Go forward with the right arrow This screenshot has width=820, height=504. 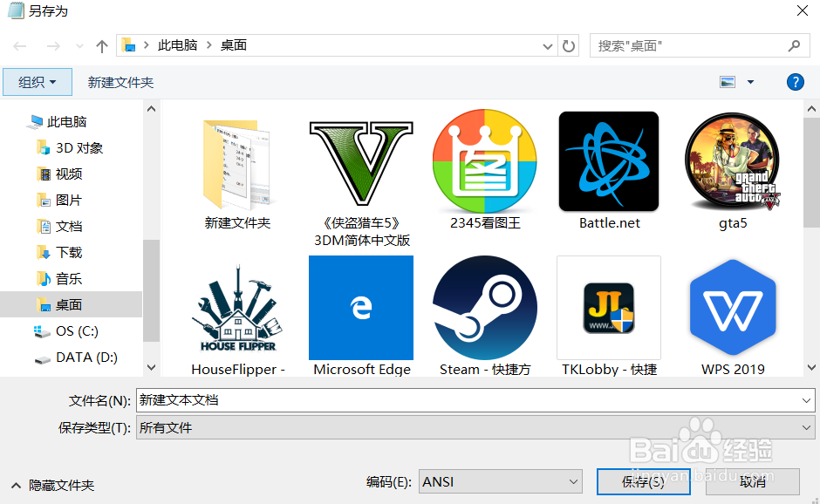[x=53, y=46]
